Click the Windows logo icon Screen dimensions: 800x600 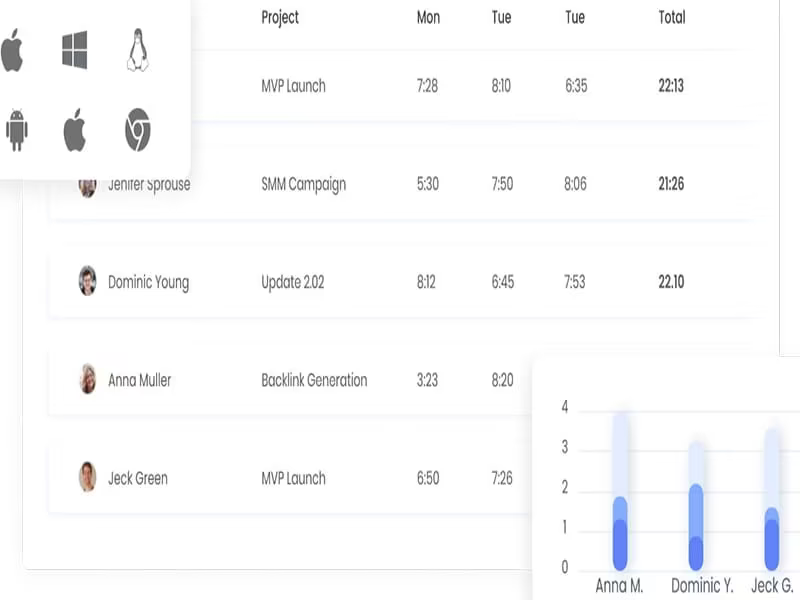coord(74,50)
